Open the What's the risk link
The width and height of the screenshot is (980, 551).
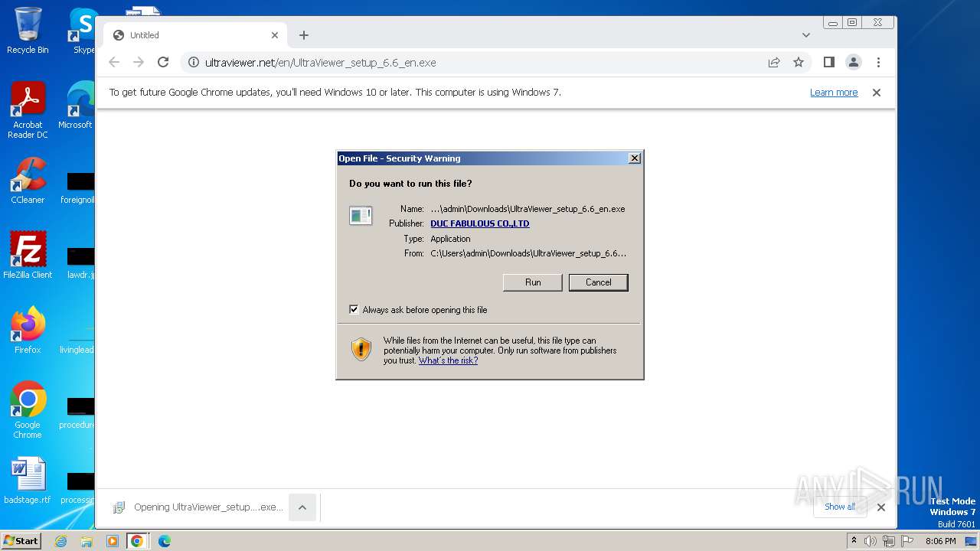coord(448,360)
